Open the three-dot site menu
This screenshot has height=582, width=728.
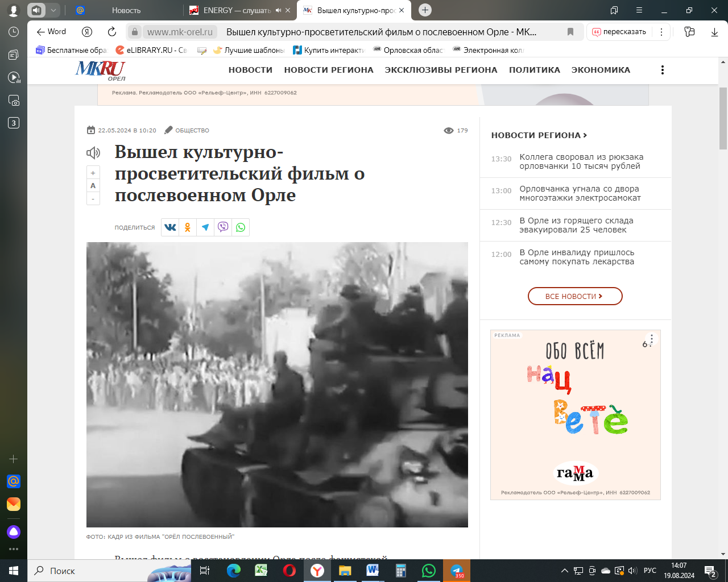[662, 70]
